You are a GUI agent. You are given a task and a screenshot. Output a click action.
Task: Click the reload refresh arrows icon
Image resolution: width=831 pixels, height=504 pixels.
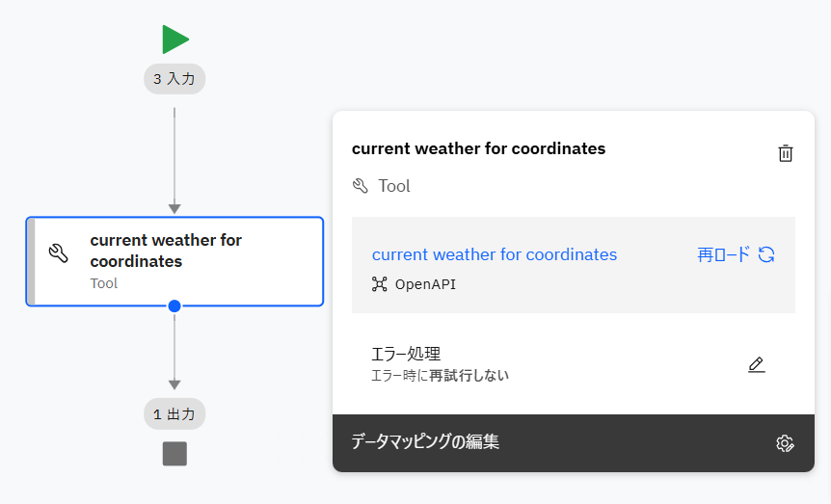pos(766,254)
